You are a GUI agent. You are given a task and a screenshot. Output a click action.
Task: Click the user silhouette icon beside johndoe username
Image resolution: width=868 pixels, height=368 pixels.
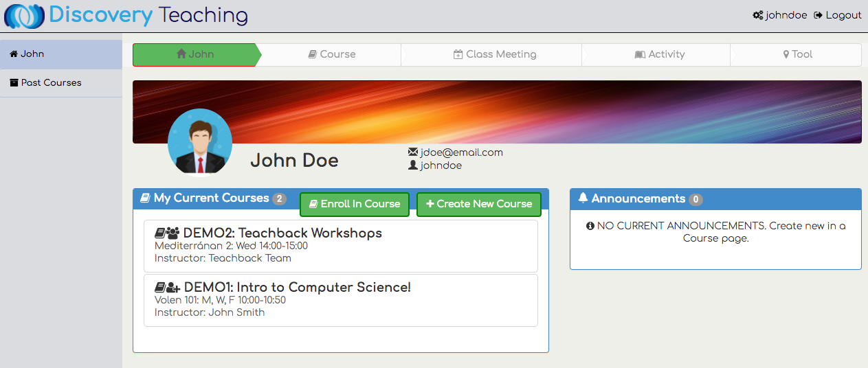[x=413, y=165]
